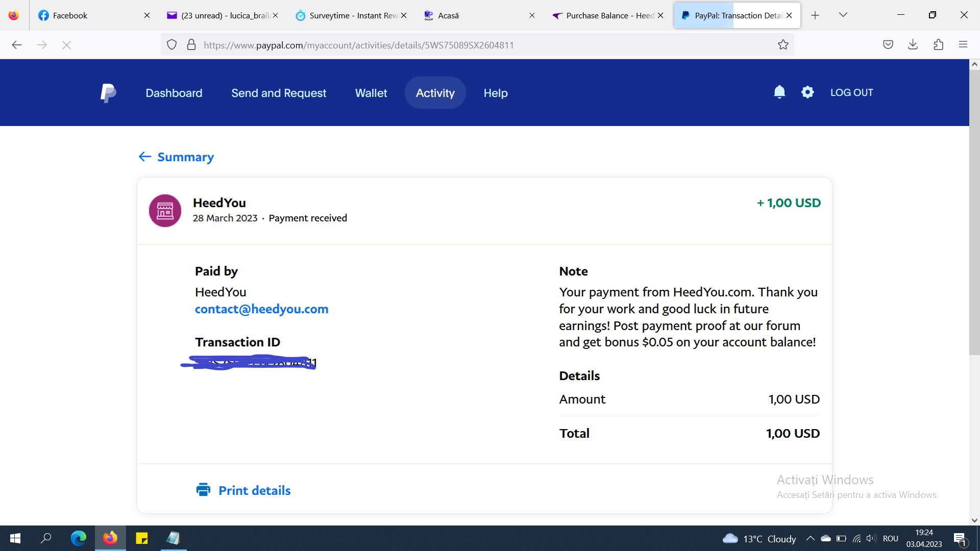Image resolution: width=980 pixels, height=551 pixels.
Task: Go back using browser back arrow
Action: (x=17, y=45)
